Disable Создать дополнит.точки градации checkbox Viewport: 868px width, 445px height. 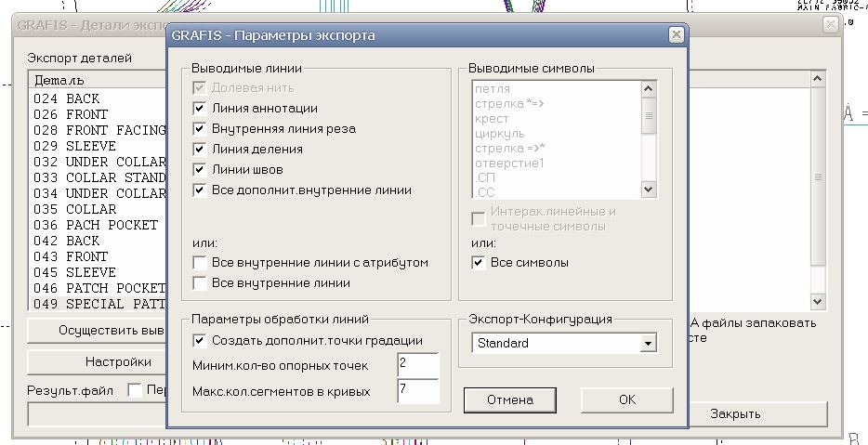point(199,340)
